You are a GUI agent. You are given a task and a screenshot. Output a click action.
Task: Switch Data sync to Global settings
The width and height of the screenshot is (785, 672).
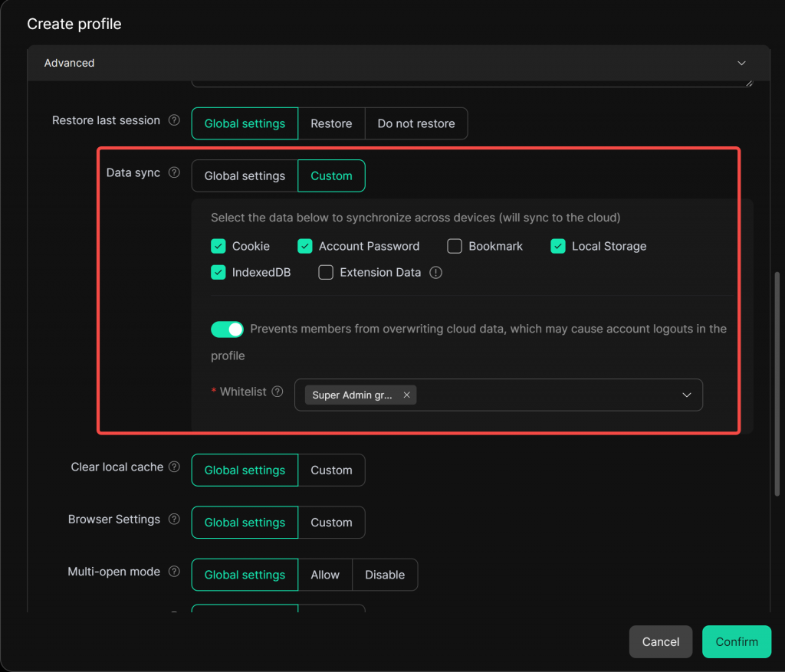(x=245, y=176)
